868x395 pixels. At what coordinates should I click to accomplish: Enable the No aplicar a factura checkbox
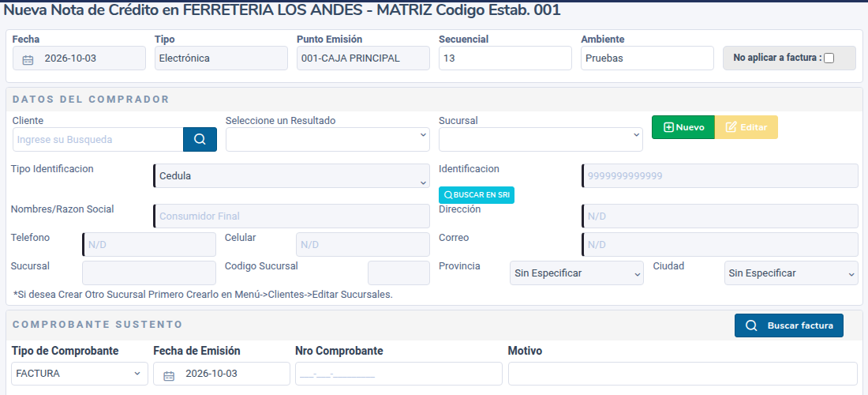pos(829,58)
